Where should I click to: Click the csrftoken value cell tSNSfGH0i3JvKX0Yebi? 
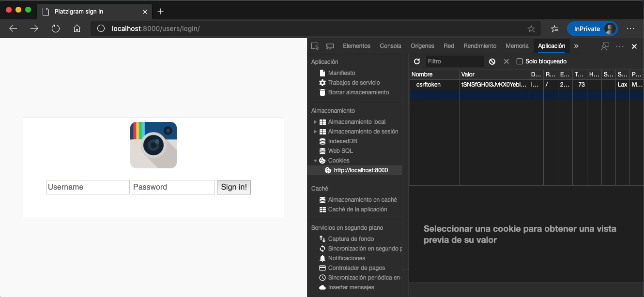point(494,85)
